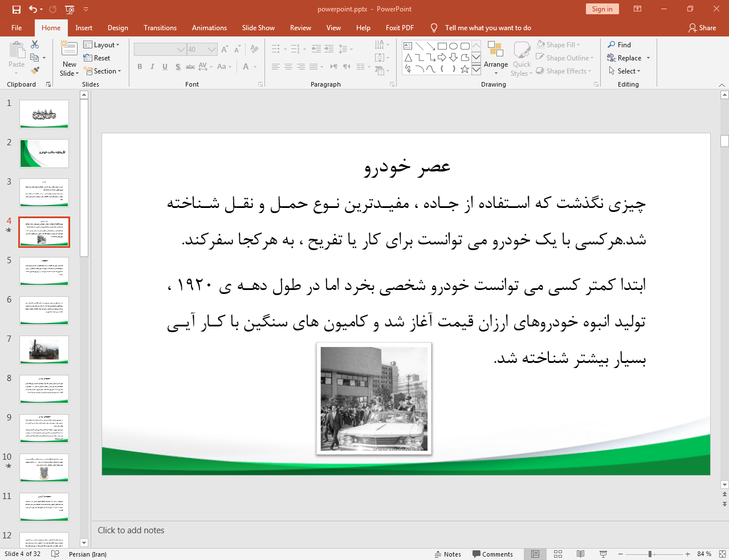The image size is (729, 560).
Task: Click the Copy icon in Clipboard group
Action: [x=35, y=58]
